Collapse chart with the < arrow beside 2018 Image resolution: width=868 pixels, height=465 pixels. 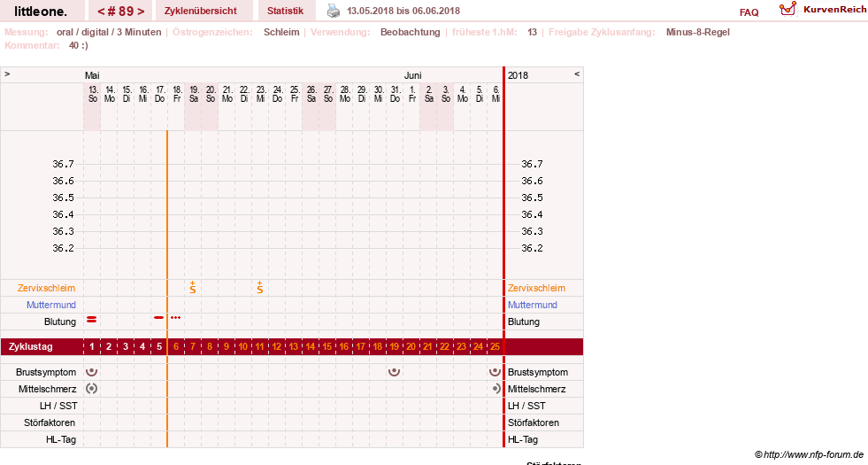(x=577, y=74)
